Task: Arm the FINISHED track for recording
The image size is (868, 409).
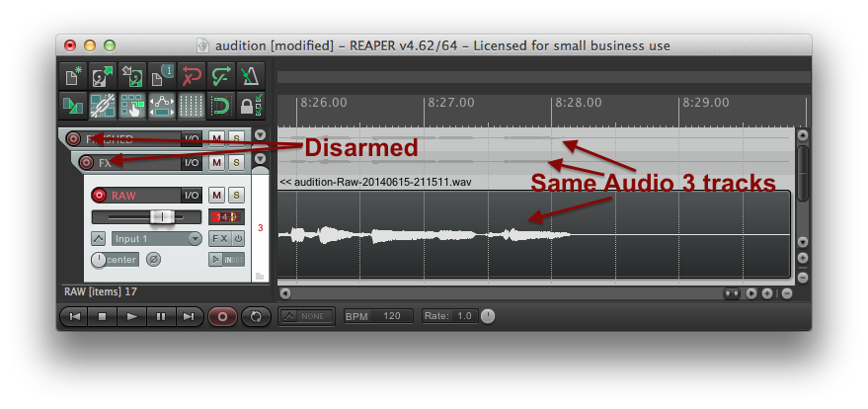Action: pyautogui.click(x=73, y=139)
